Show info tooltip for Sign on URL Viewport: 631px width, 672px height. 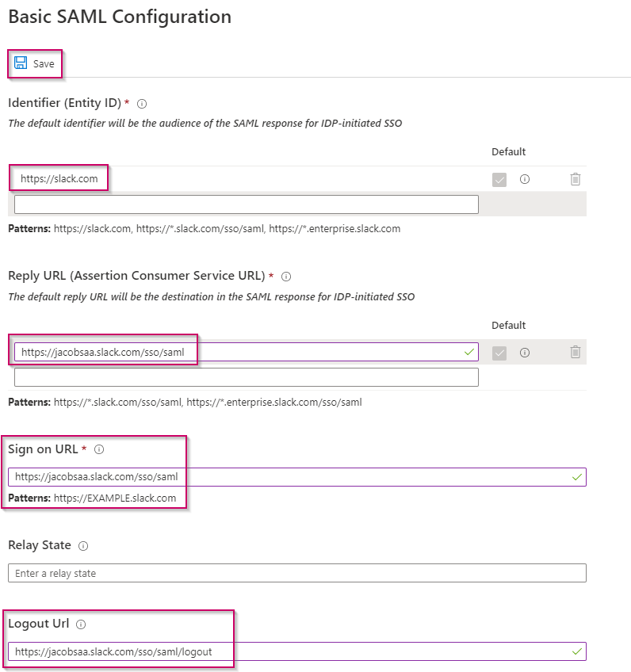click(99, 449)
